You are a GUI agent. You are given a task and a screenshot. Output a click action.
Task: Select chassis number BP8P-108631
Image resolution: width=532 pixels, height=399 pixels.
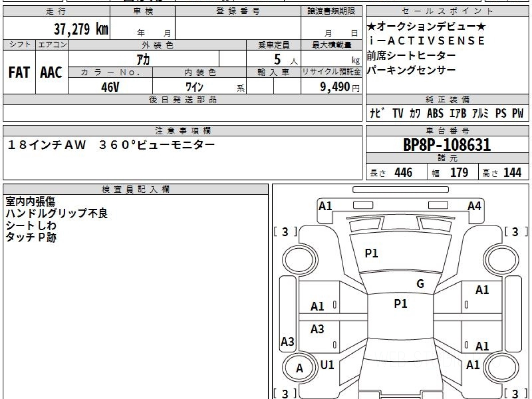click(x=447, y=145)
